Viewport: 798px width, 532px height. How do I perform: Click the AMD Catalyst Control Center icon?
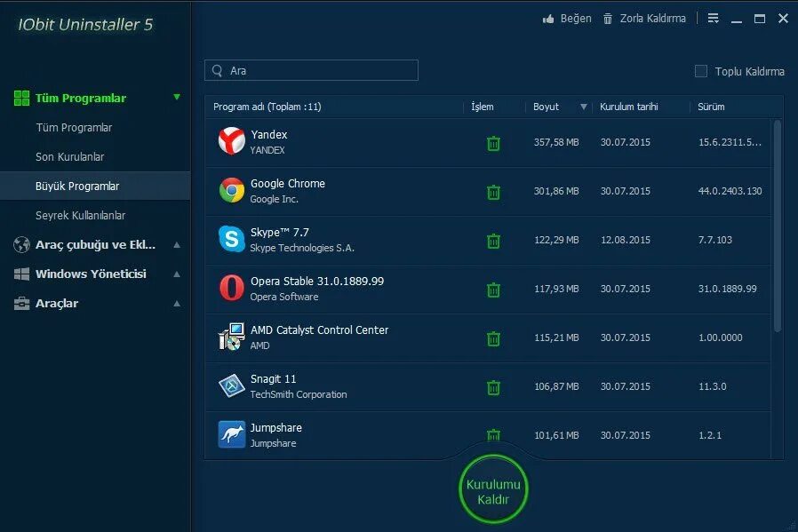232,337
